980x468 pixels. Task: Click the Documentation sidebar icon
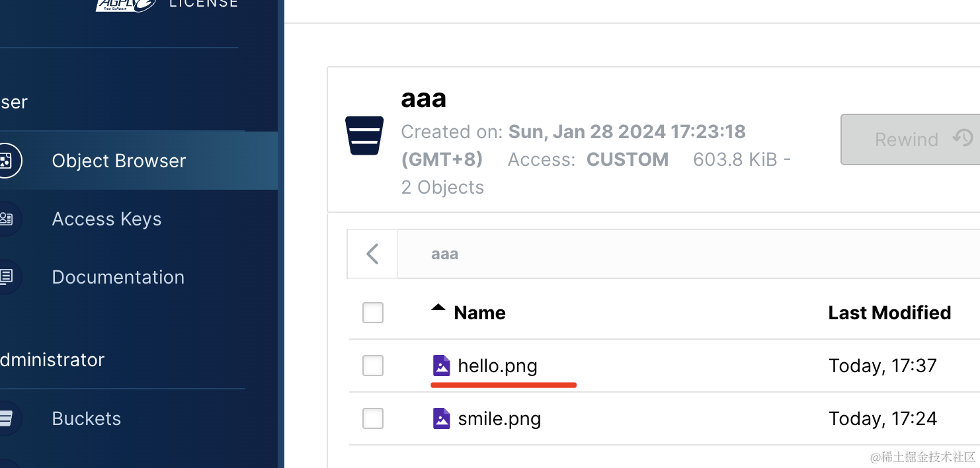click(7, 277)
